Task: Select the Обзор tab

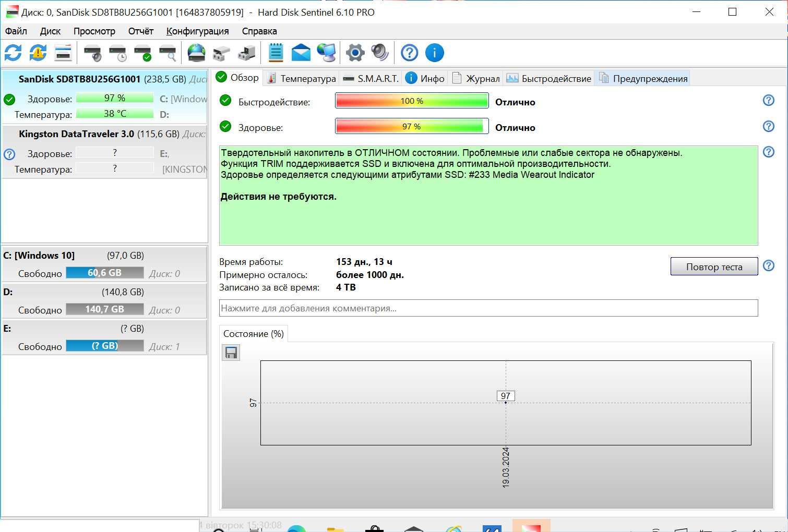Action: point(237,77)
